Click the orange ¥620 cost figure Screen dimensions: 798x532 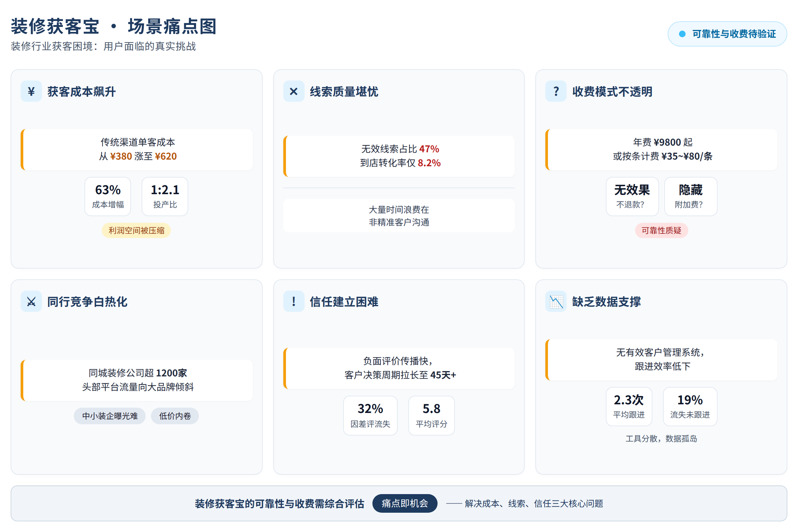[x=166, y=156]
